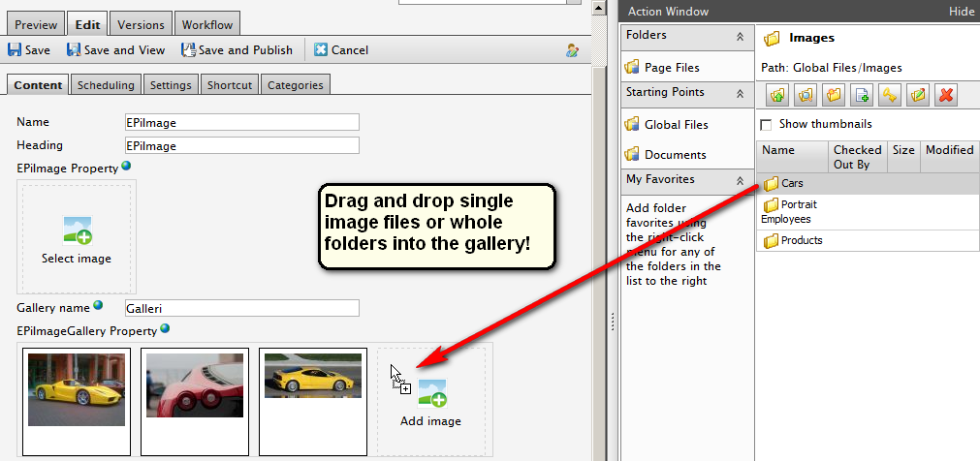Click Save and Publish button
Screen dimensions: 980x461
coord(238,50)
